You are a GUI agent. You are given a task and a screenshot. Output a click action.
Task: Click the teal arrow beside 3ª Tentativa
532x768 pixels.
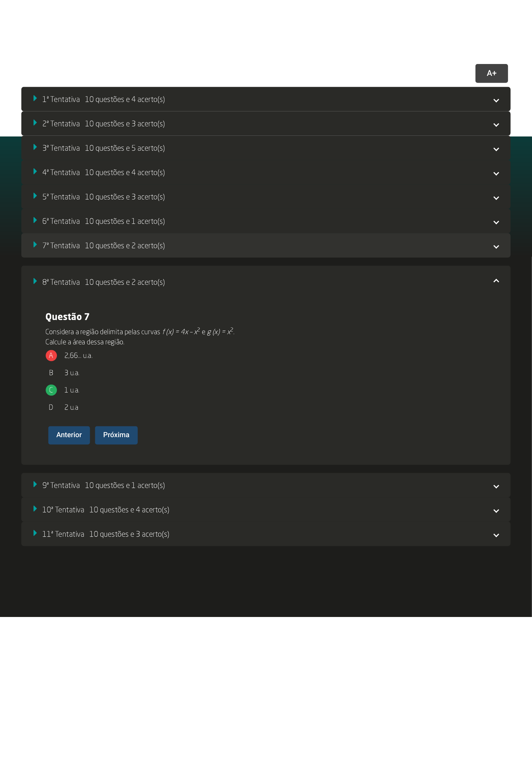pyautogui.click(x=35, y=147)
